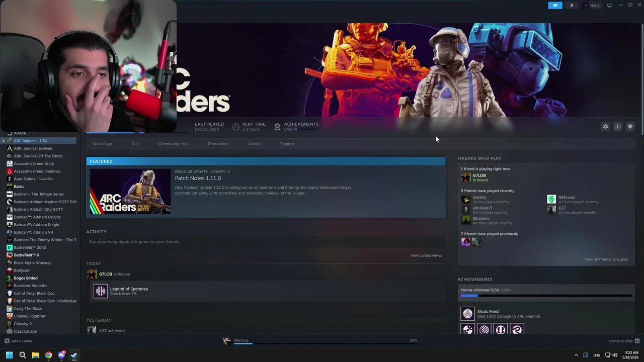Open the Patch Notes 1.11.0 headline
Viewport: 644px width, 362px height.
point(198,178)
